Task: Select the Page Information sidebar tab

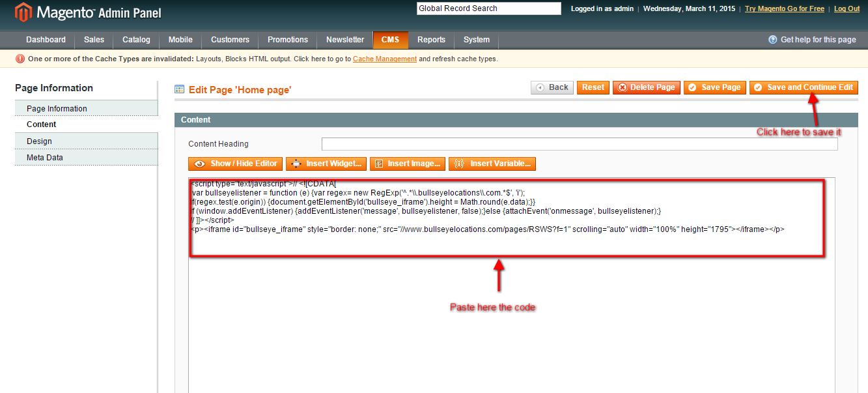Action: pyautogui.click(x=87, y=108)
